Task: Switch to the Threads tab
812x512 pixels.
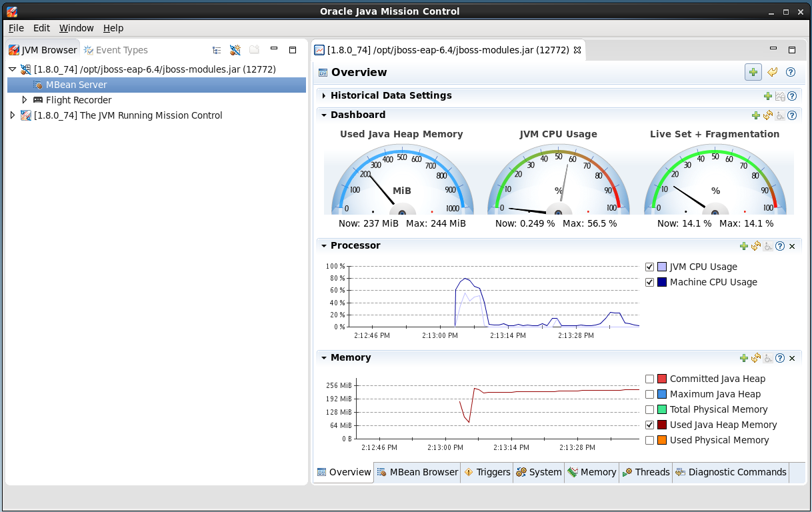Action: (x=645, y=472)
